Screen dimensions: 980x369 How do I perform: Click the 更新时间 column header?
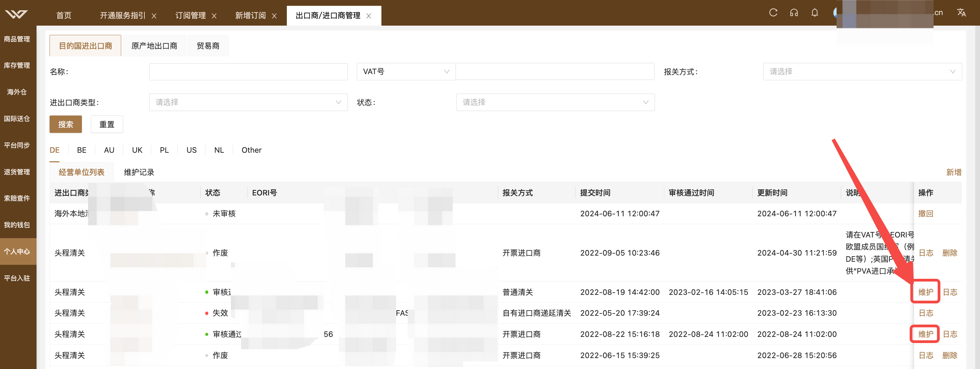coord(772,193)
